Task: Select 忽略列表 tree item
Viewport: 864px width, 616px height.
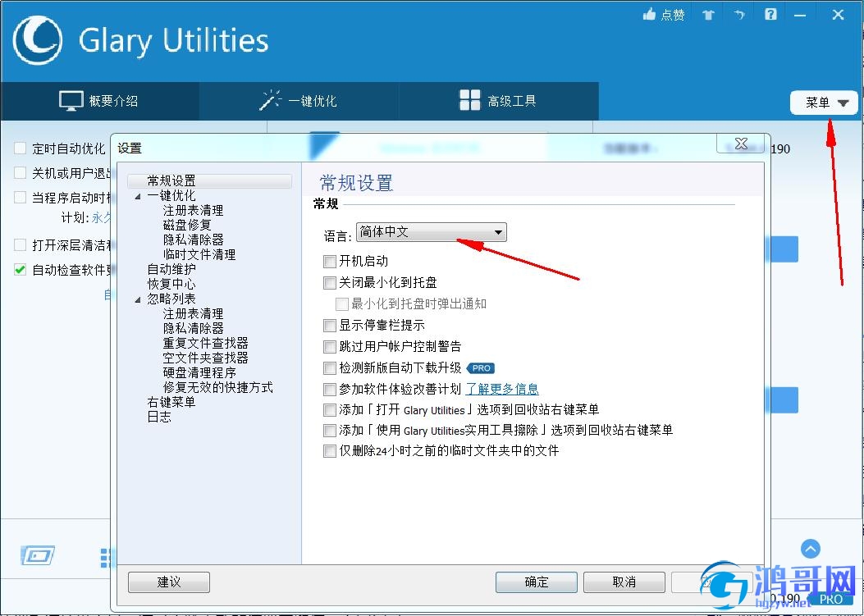Action: [171, 299]
